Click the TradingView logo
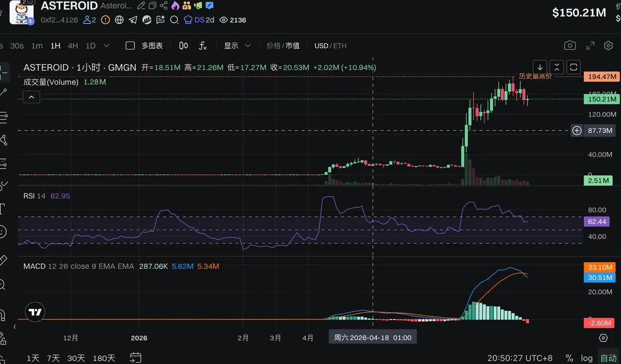The image size is (621, 364). click(35, 312)
